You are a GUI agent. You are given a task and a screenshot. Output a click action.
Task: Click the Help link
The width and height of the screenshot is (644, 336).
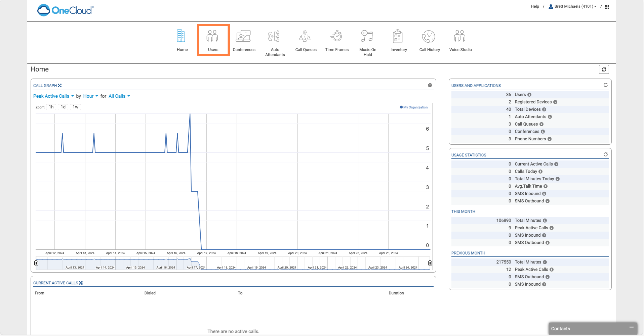[x=535, y=6]
